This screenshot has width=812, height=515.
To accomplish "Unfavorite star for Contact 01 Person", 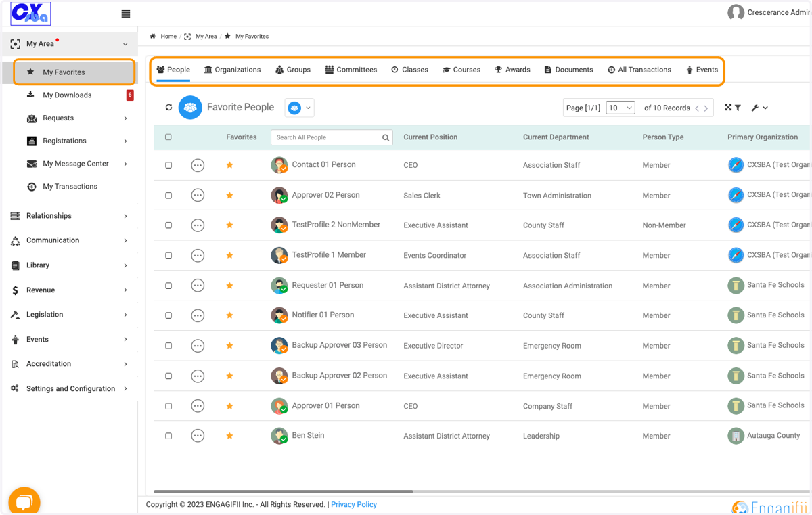I will pyautogui.click(x=230, y=165).
